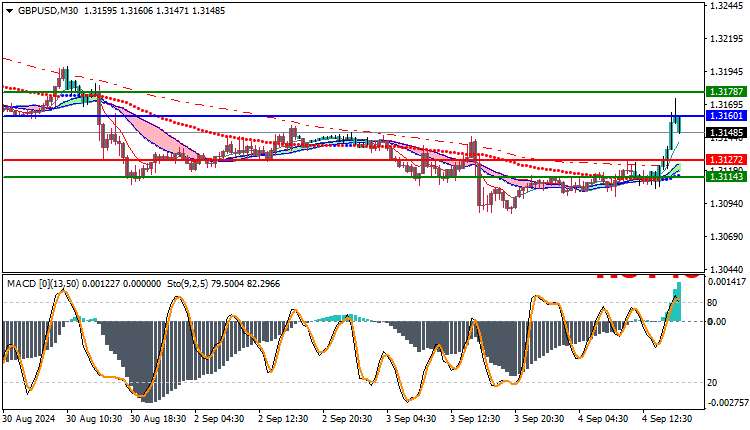Click the 80 stochastic level label
This screenshot has height=430, width=750.
[x=712, y=303]
